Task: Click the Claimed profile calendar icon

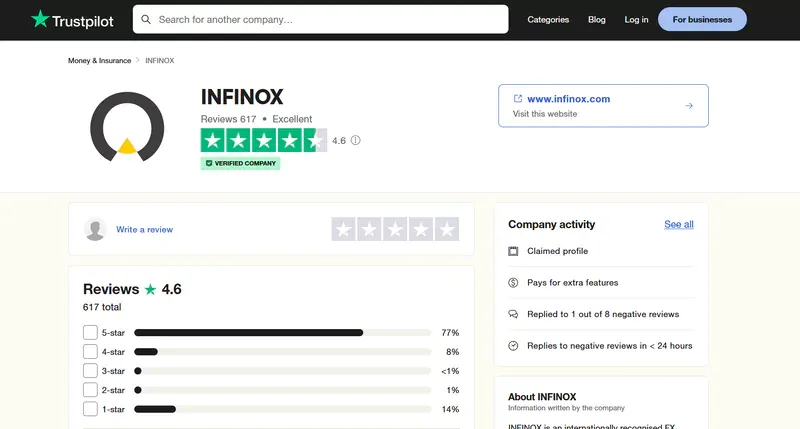Action: (x=513, y=251)
